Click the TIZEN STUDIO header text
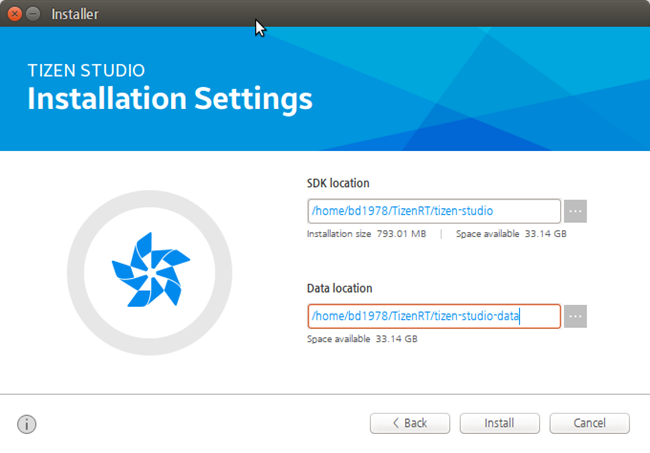The height and width of the screenshot is (453, 650). pos(86,71)
